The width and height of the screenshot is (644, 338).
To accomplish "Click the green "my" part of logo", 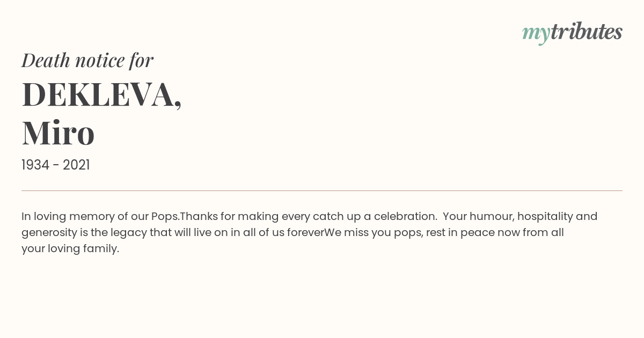I will pyautogui.click(x=536, y=34).
